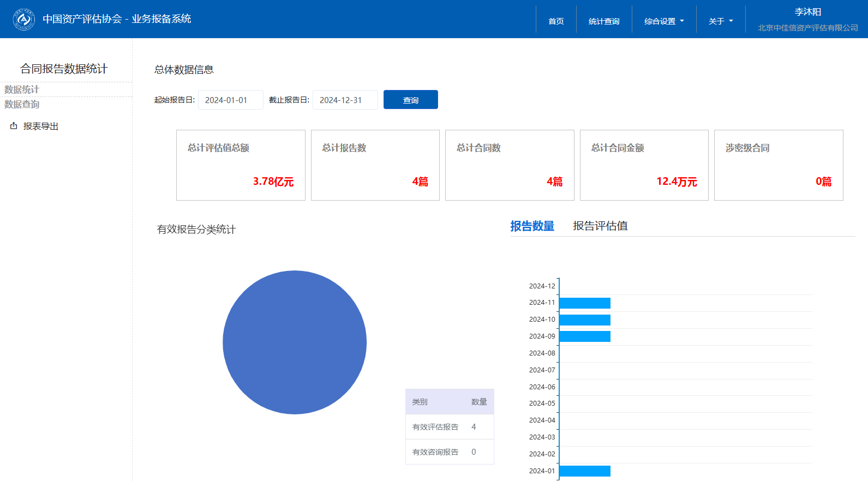Open 统计查询 in top navigation
The width and height of the screenshot is (868, 482).
coord(604,21)
